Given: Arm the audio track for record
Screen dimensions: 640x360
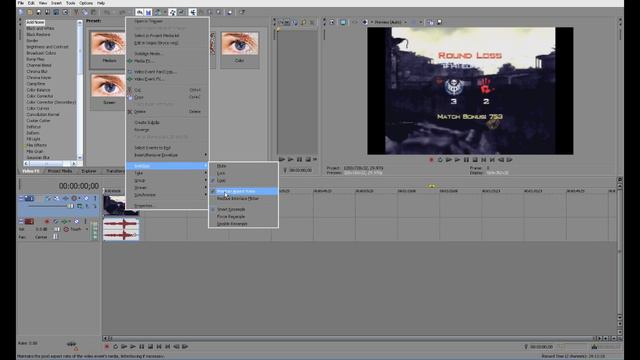Looking at the screenshot, I should [47, 221].
